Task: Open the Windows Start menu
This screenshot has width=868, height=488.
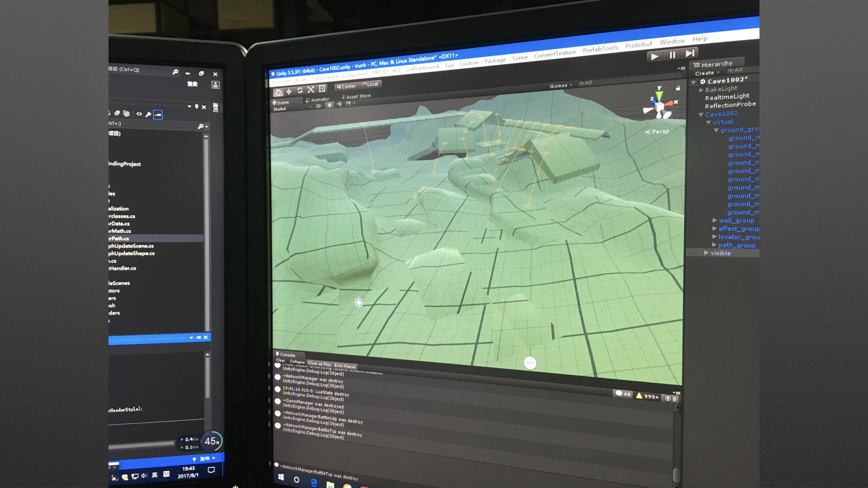Action: pos(281,477)
